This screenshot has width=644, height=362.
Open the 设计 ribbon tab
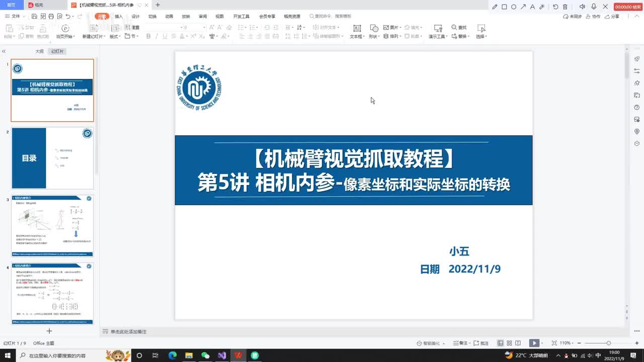pos(135,16)
